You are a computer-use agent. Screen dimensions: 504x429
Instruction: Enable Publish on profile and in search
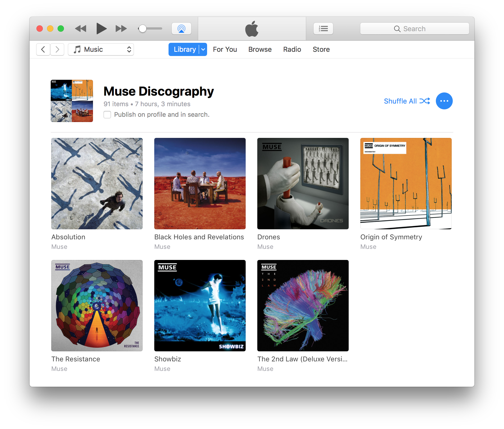point(107,115)
